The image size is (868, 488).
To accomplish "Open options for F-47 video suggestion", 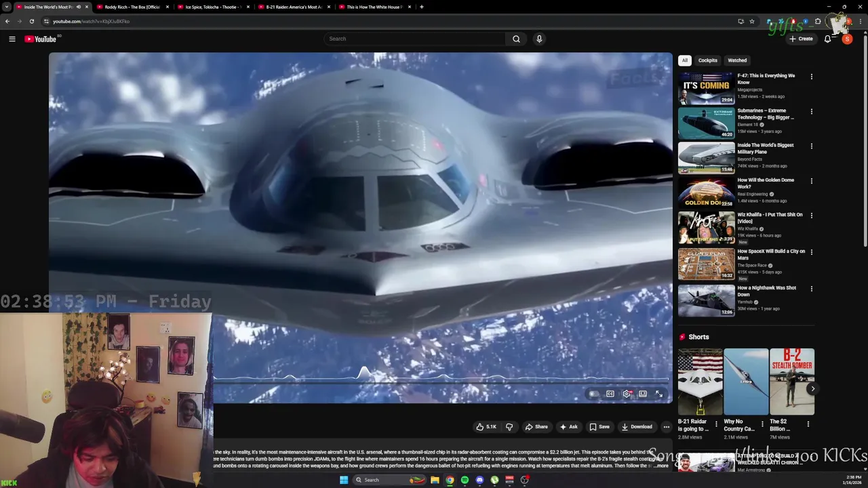I will pyautogui.click(x=811, y=77).
